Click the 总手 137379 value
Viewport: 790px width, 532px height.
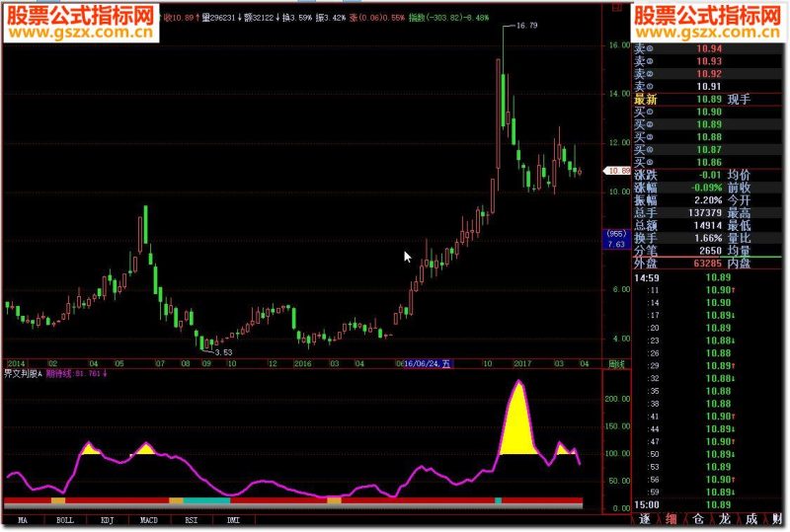point(705,212)
